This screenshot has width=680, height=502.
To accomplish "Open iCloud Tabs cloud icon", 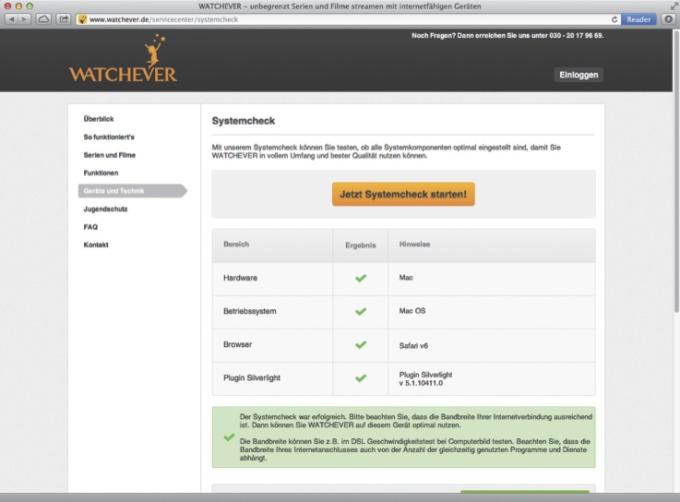I will pyautogui.click(x=43, y=19).
